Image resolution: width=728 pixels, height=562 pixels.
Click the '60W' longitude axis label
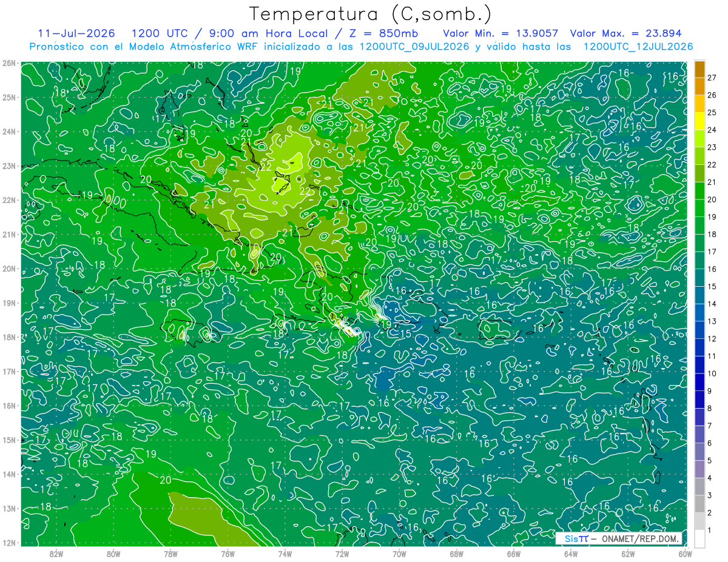pyautogui.click(x=685, y=553)
